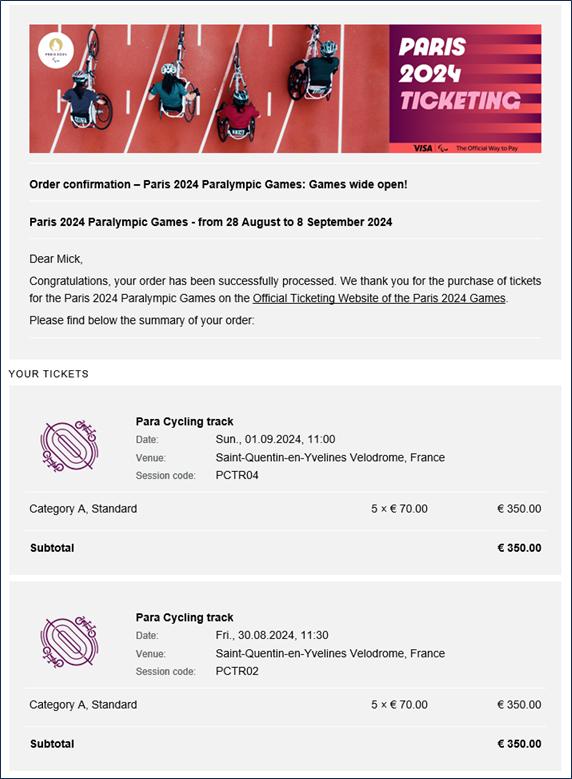
Task: Select the first Para Cycling track heading
Action: 184,421
